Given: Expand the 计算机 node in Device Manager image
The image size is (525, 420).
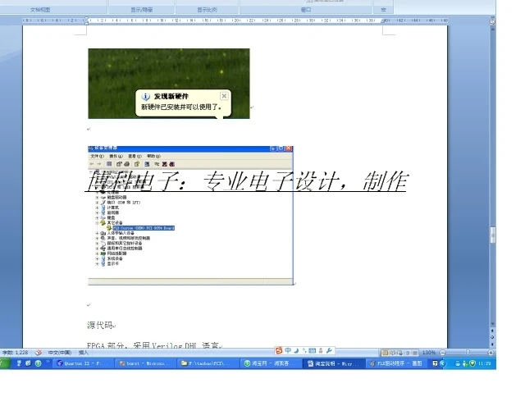Looking at the screenshot, I should [x=97, y=208].
